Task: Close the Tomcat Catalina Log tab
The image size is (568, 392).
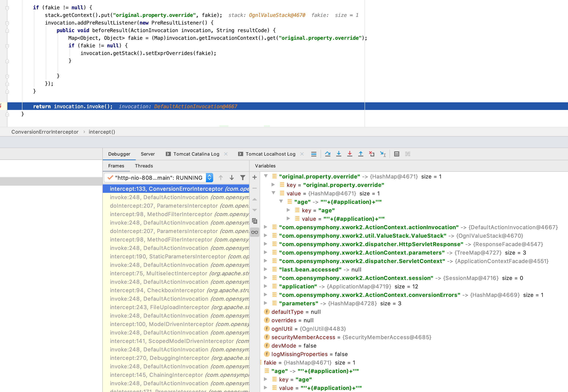Action: coord(226,154)
